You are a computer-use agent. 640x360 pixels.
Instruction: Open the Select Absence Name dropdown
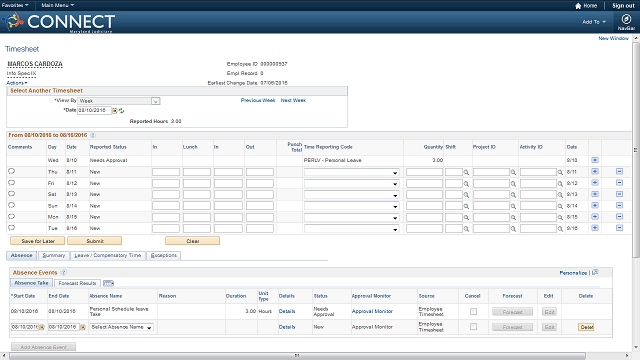coord(122,327)
